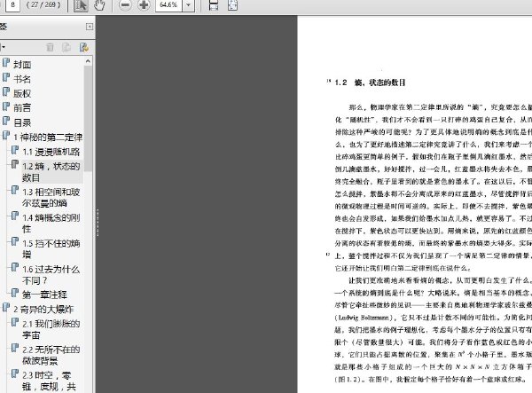Click the bookmark options star icon
The image size is (532, 393).
(x=84, y=47)
